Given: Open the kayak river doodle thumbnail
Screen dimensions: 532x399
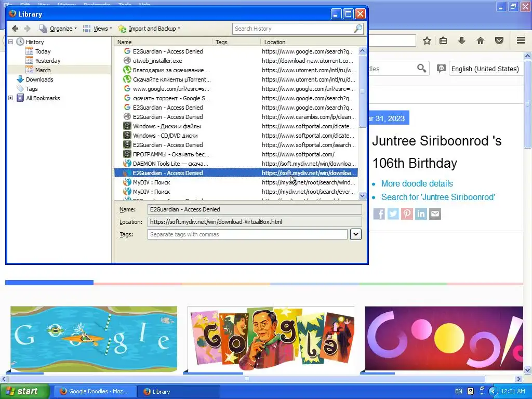Looking at the screenshot, I should pos(94,339).
